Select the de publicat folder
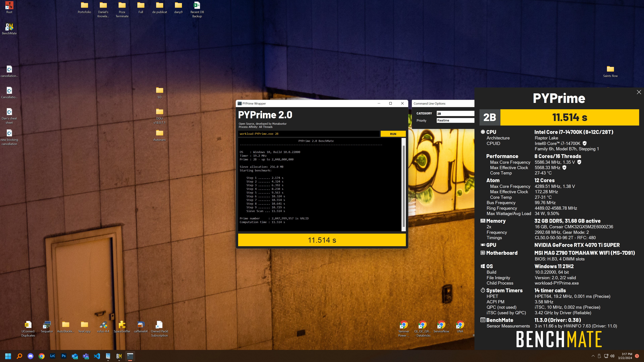The width and height of the screenshot is (644, 362). tap(159, 8)
